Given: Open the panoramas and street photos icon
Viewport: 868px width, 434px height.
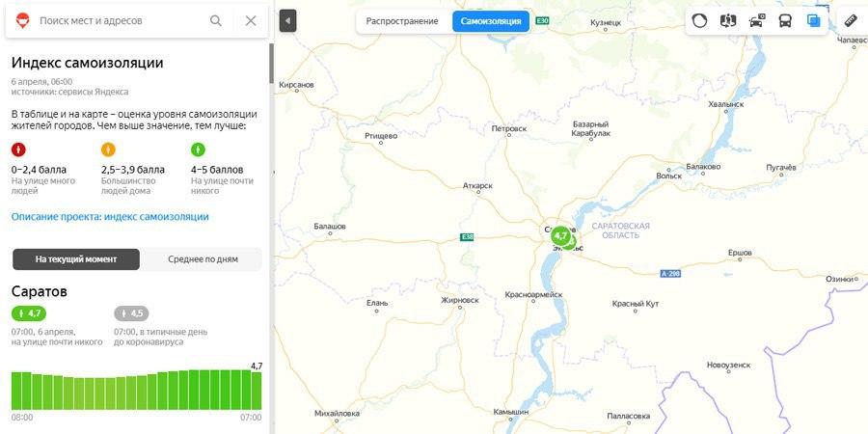Looking at the screenshot, I should (x=728, y=20).
